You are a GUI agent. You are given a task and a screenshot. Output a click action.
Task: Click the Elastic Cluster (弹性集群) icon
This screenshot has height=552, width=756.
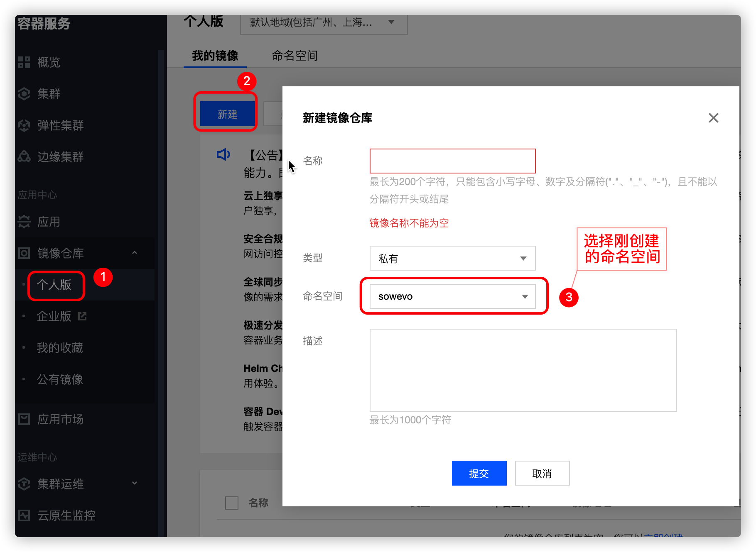(24, 125)
